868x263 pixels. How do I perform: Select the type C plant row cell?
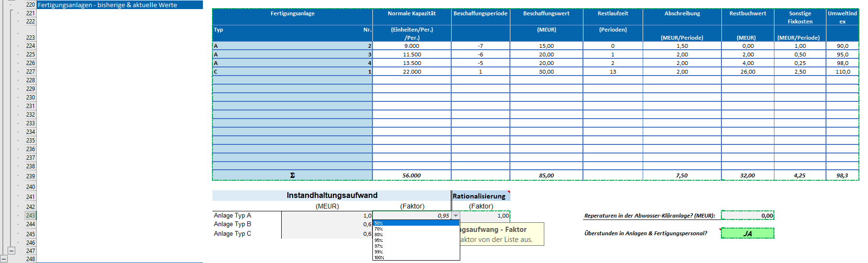(293, 72)
